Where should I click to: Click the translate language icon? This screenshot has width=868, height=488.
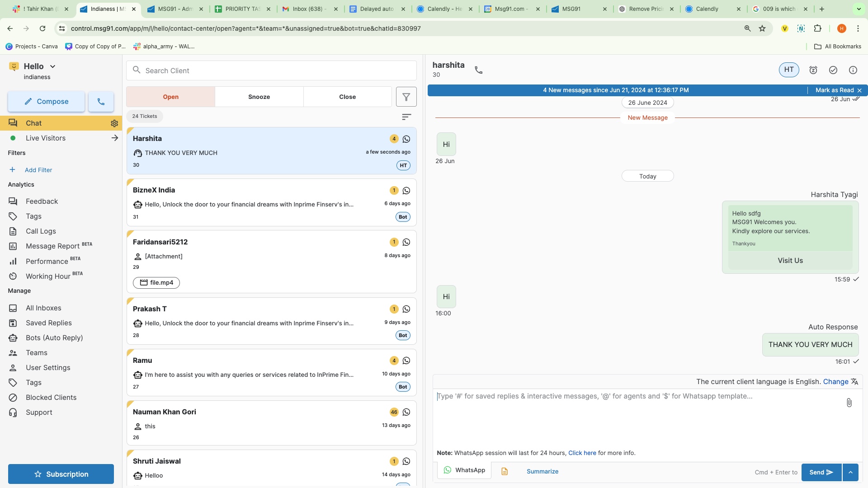point(854,381)
